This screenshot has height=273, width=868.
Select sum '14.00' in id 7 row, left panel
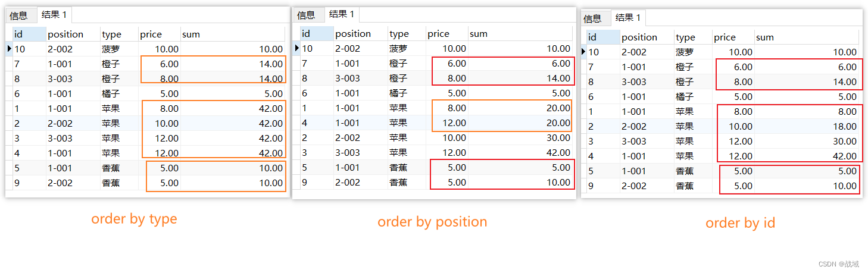pos(233,64)
